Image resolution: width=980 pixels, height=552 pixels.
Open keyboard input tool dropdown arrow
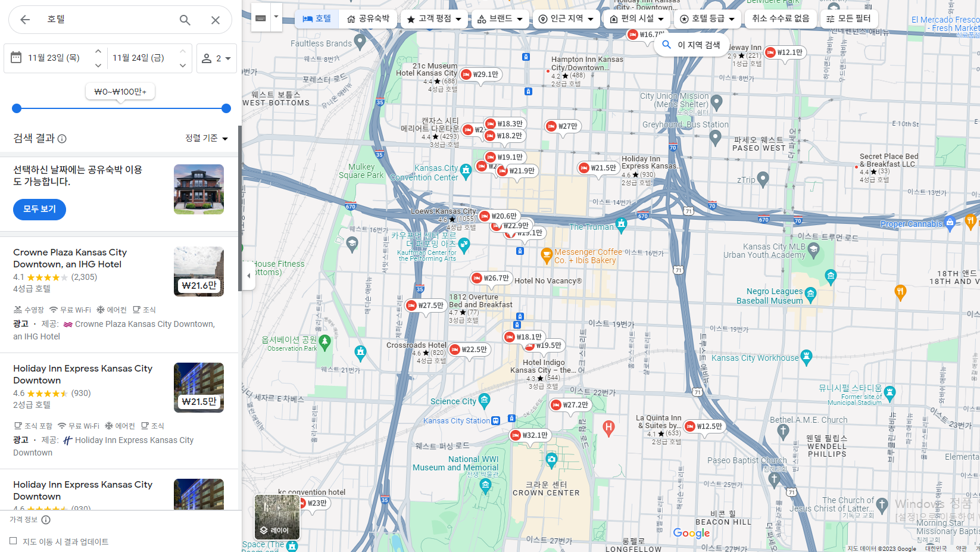(x=276, y=16)
